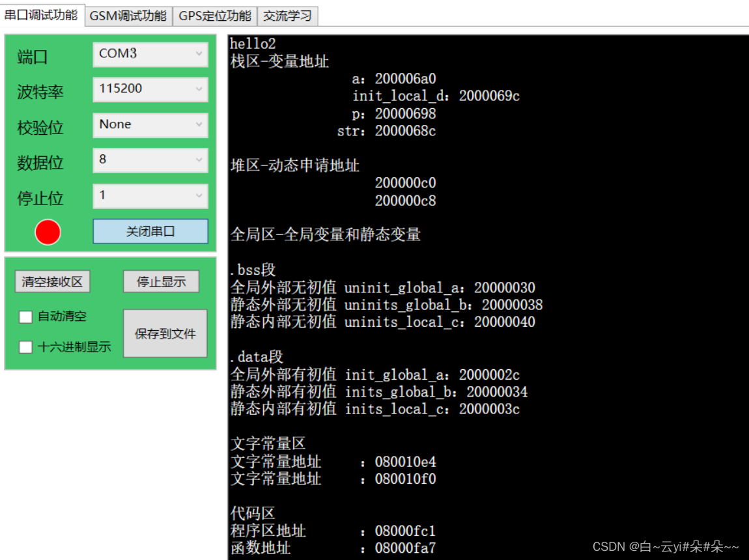
Task: Click the 清空接收区 button
Action: click(x=53, y=282)
